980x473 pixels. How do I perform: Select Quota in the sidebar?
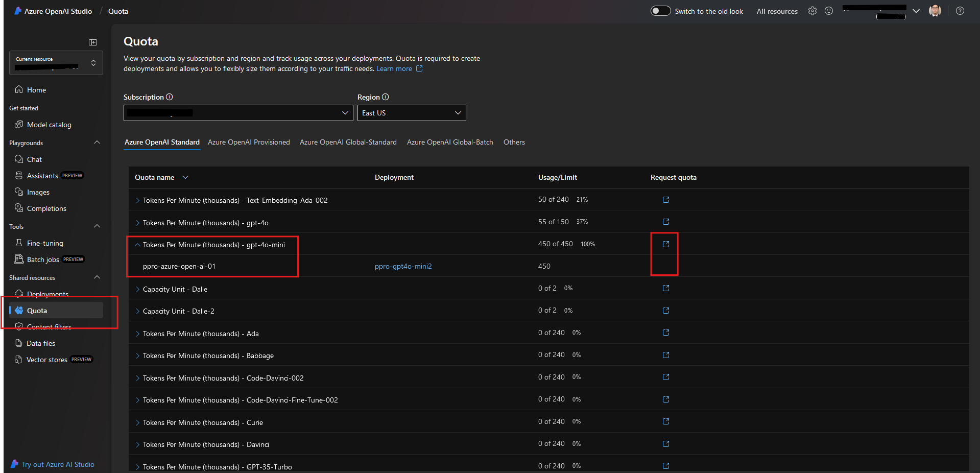click(56, 310)
